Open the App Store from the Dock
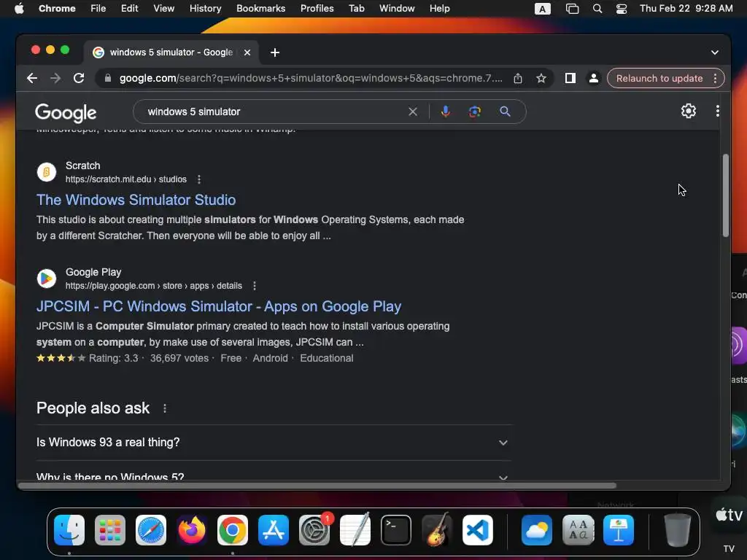This screenshot has width=747, height=560. pyautogui.click(x=274, y=530)
